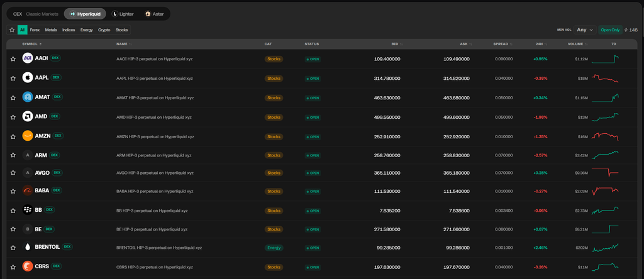The width and height of the screenshot is (644, 279).
Task: Toggle favorite star for AMAT
Action: (x=13, y=97)
